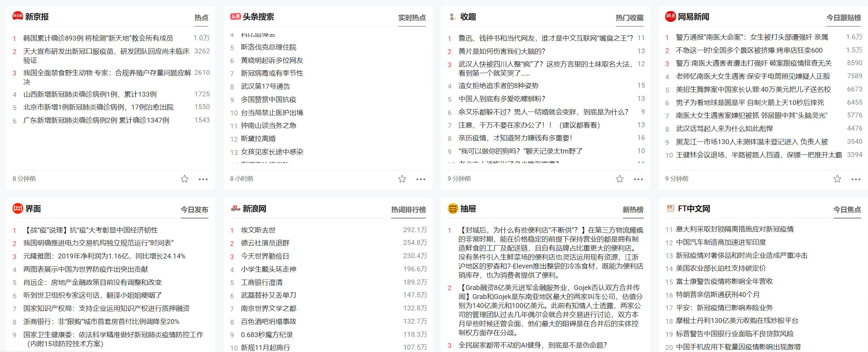Click the FT中文网 logo icon

(x=671, y=208)
